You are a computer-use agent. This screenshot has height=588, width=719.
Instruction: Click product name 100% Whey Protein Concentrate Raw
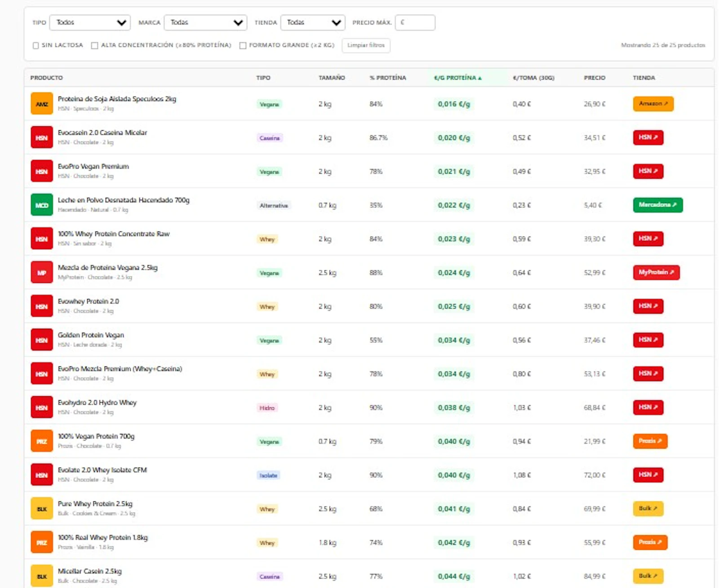point(114,234)
